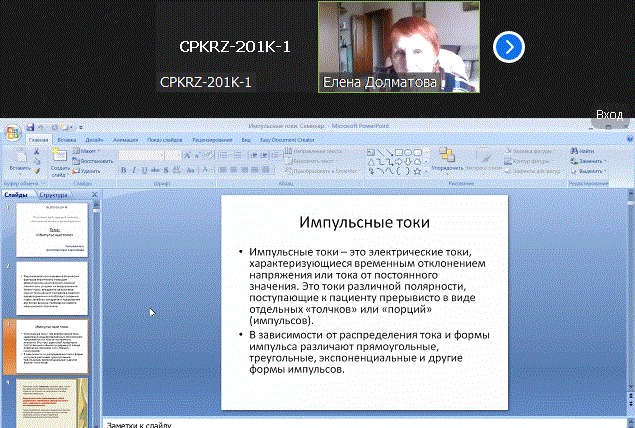Switch to the Вставка ribbon tab

click(x=67, y=140)
